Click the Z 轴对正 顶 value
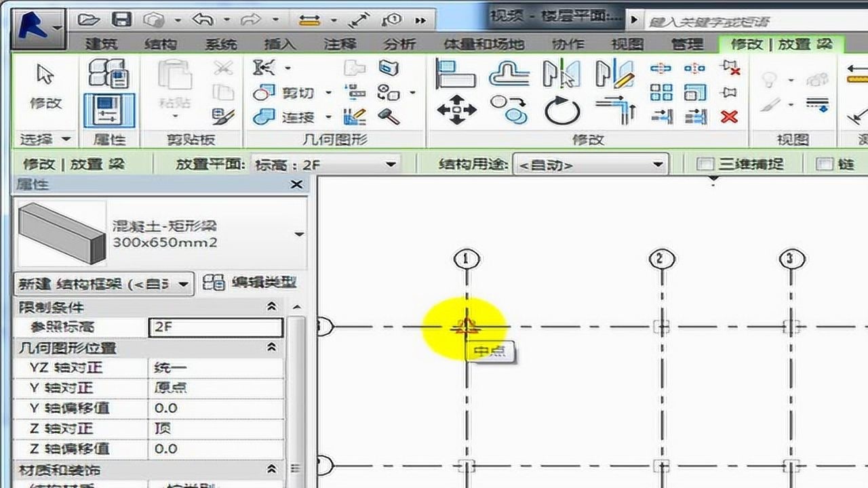This screenshot has height=488, width=868. click(x=215, y=429)
